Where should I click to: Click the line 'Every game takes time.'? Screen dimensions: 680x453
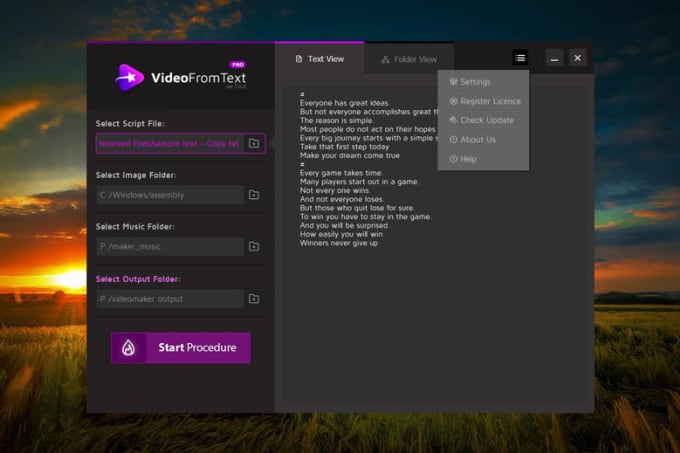[341, 173]
